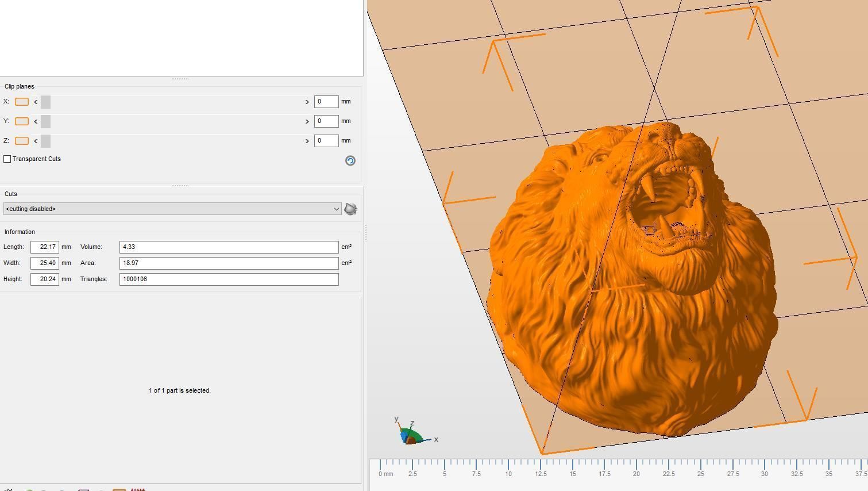Click the left arrow of Z clip slider
The image size is (868, 491).
coord(36,141)
